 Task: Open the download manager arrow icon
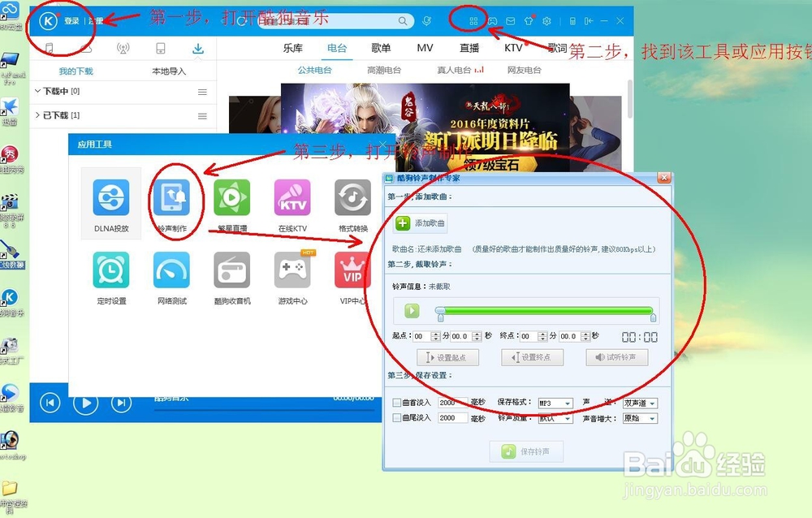pyautogui.click(x=198, y=49)
